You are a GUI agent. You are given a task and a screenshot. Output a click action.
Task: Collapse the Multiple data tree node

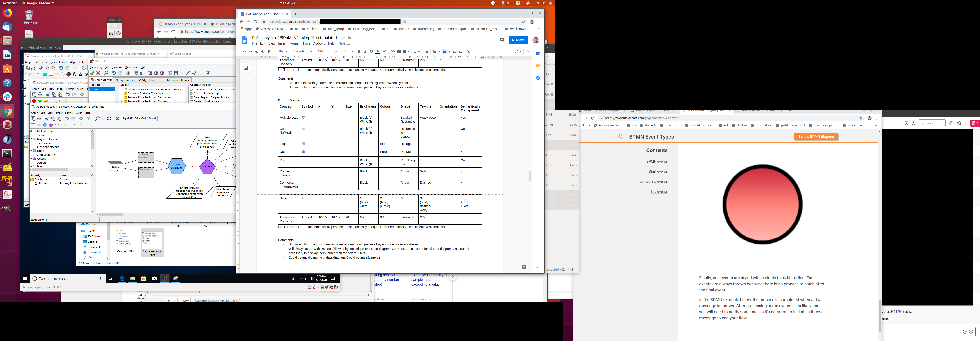click(x=31, y=131)
